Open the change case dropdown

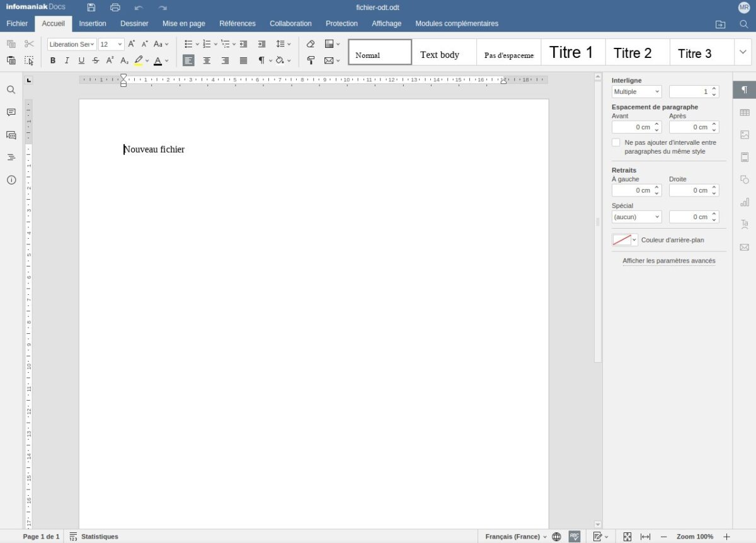162,44
